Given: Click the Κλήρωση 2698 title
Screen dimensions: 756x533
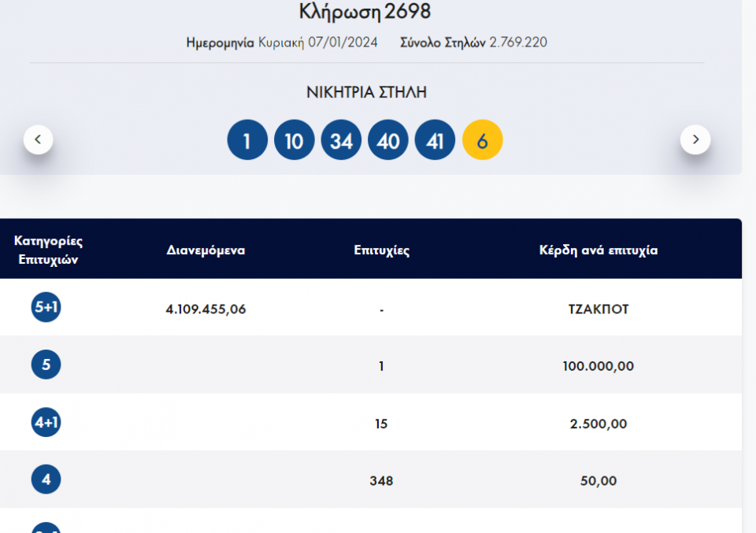Looking at the screenshot, I should (x=365, y=12).
